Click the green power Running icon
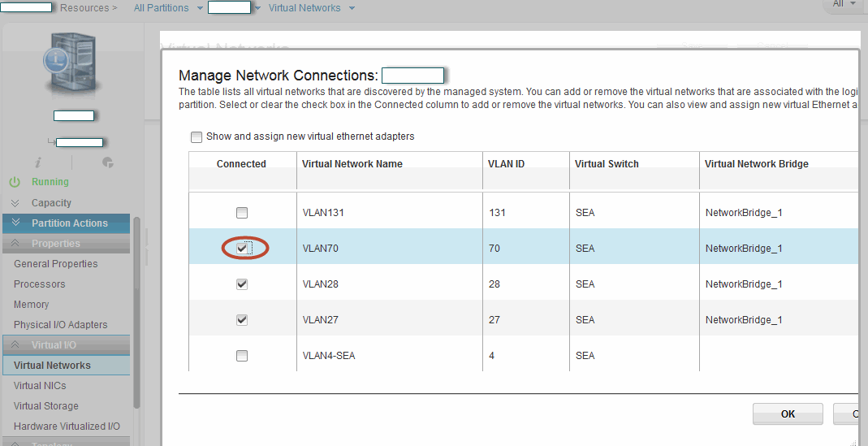This screenshot has height=446, width=868. [15, 182]
